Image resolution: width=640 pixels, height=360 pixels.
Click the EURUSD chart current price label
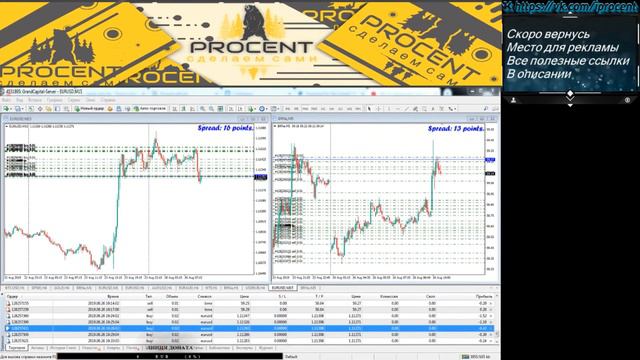coord(260,177)
